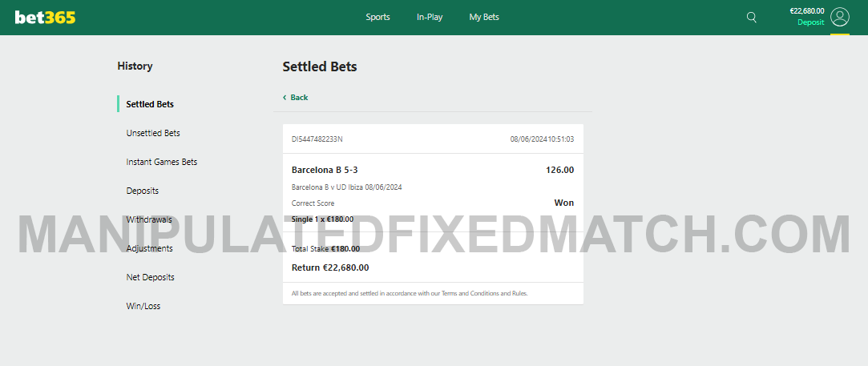Viewport: 868px width, 366px height.
Task: Click the bet365 logo
Action: click(45, 18)
